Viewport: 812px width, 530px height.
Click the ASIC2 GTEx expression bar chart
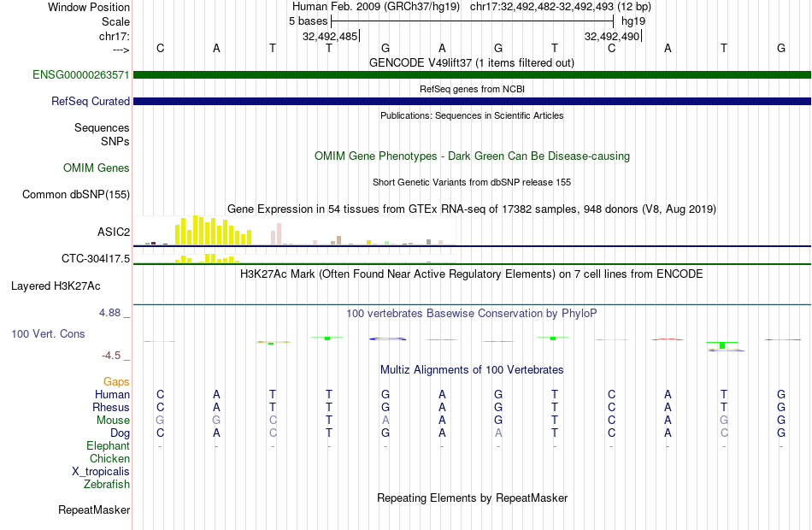click(295, 231)
